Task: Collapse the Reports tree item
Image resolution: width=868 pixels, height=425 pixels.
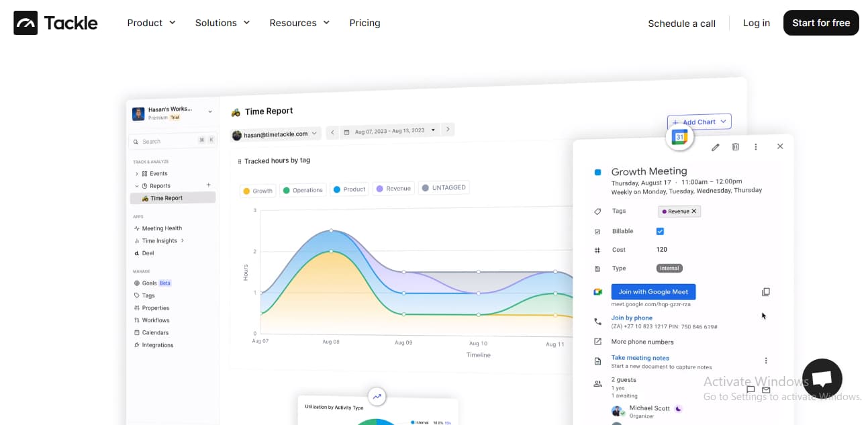Action: point(137,186)
